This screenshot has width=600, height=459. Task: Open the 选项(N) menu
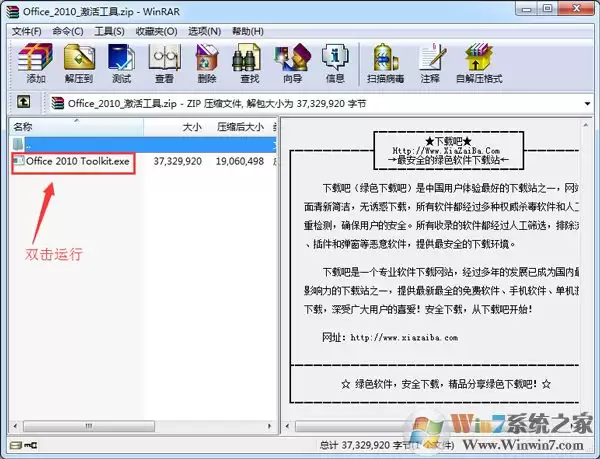pos(204,31)
